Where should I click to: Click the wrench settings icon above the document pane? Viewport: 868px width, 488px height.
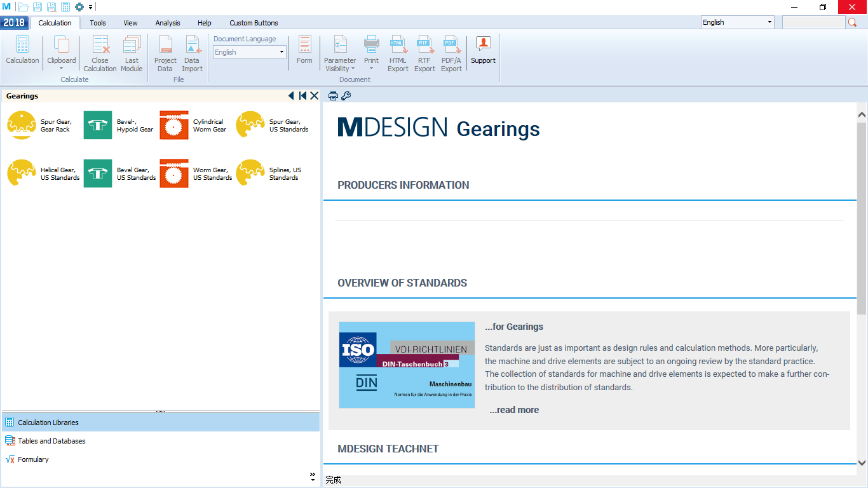(346, 96)
